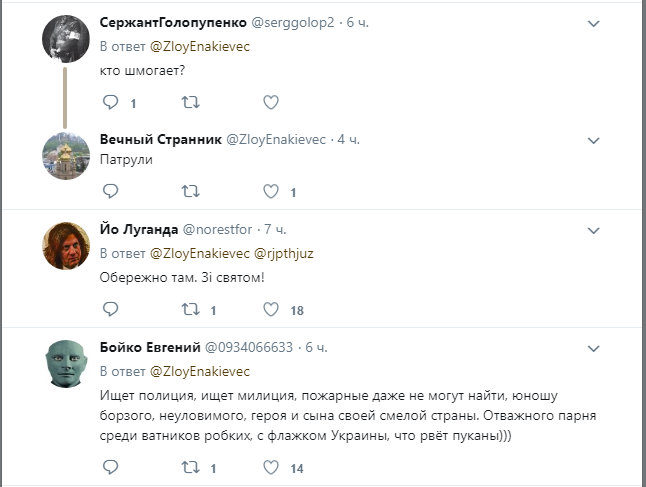Open Бойко Евгений's profile name link
Screen dimensions: 646x487
pos(150,347)
